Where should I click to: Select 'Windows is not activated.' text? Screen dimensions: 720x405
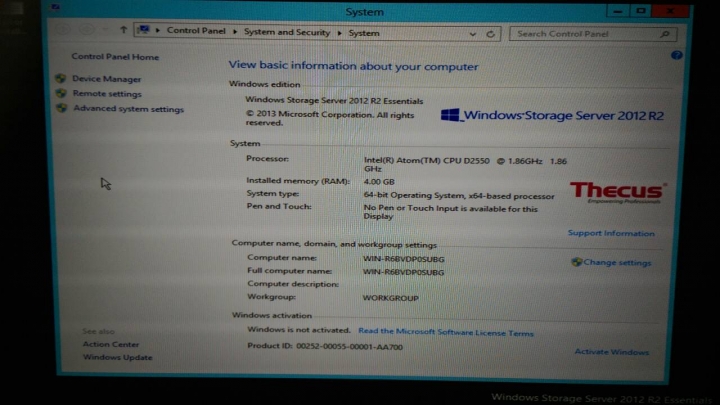(x=298, y=330)
